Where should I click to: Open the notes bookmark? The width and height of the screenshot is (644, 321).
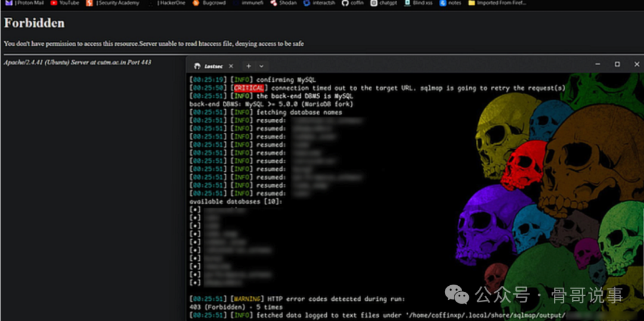451,3
